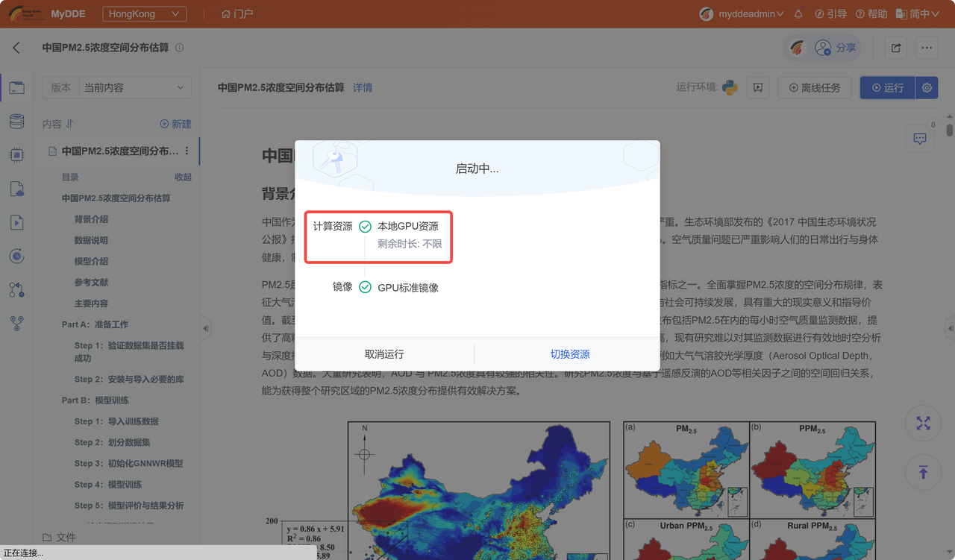Open 引导 guide menu
Image resolution: width=955 pixels, height=560 pixels.
[830, 13]
